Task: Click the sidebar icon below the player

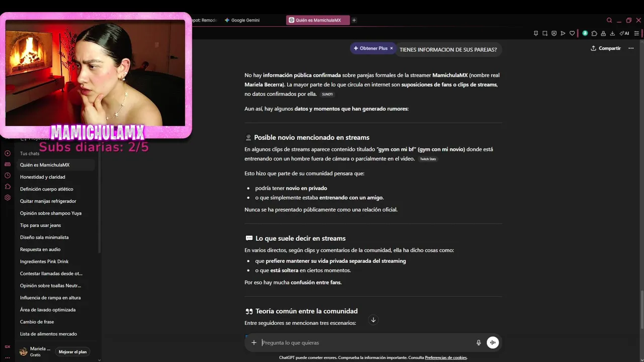Action: pos(8,164)
